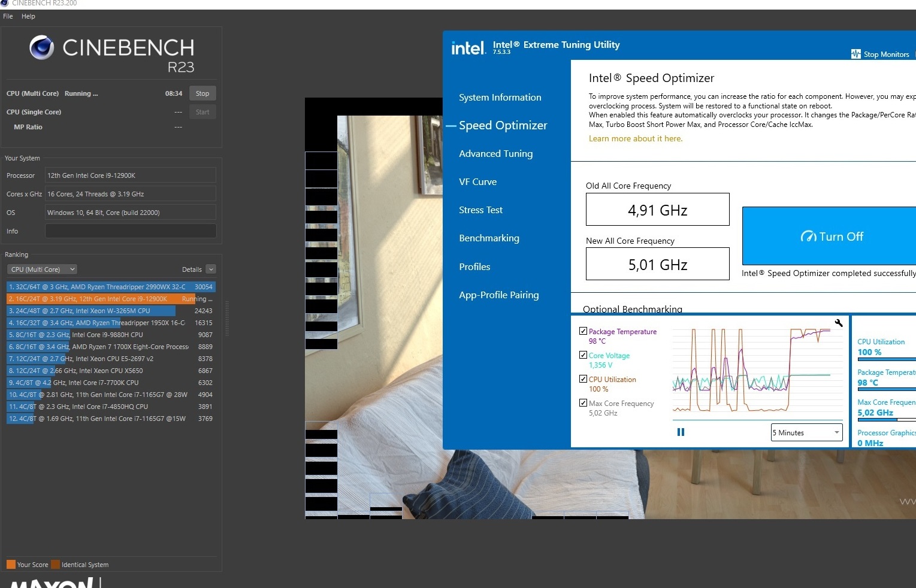Image resolution: width=916 pixels, height=588 pixels.
Task: Open VF Curve section
Action: (x=477, y=181)
